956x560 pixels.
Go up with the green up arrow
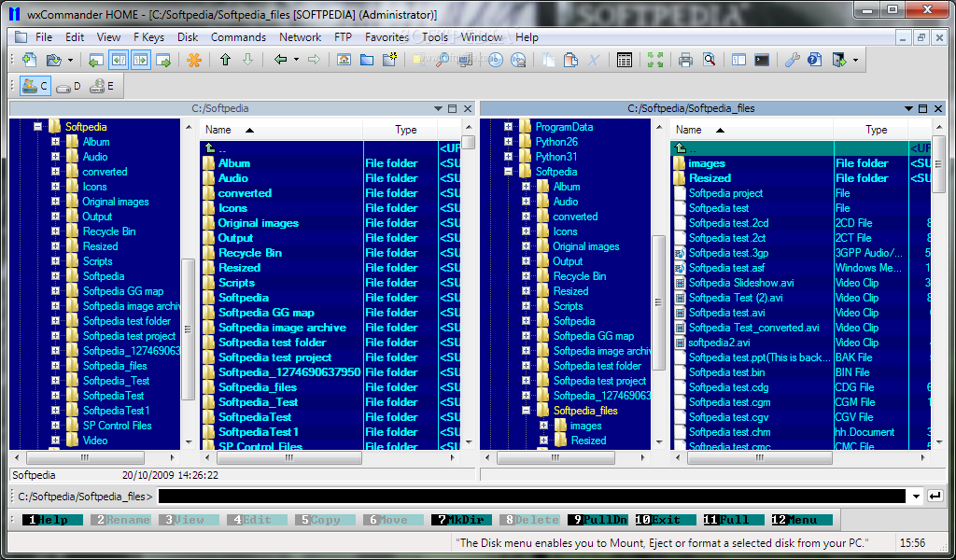click(226, 60)
